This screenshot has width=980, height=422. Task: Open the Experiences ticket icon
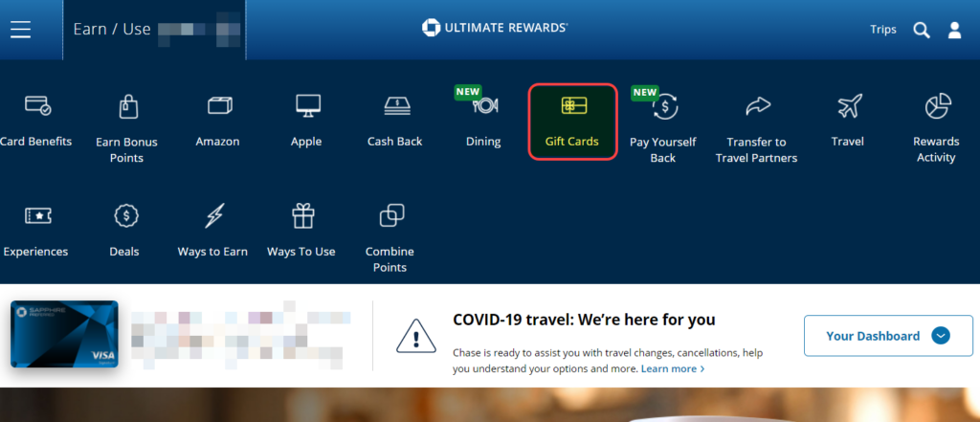tap(37, 216)
